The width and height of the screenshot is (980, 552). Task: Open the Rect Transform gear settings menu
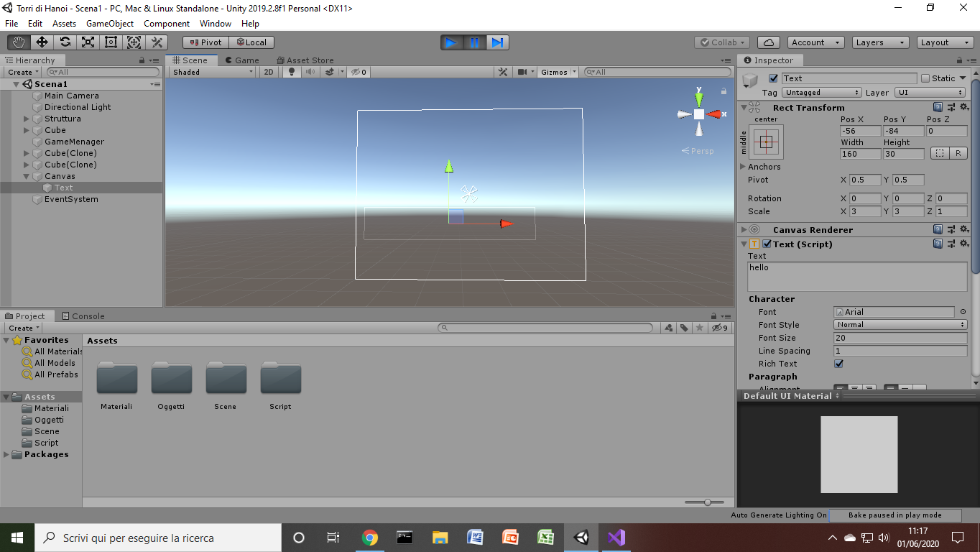point(964,108)
